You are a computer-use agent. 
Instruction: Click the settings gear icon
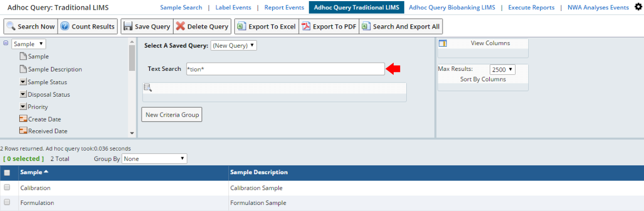[637, 7]
